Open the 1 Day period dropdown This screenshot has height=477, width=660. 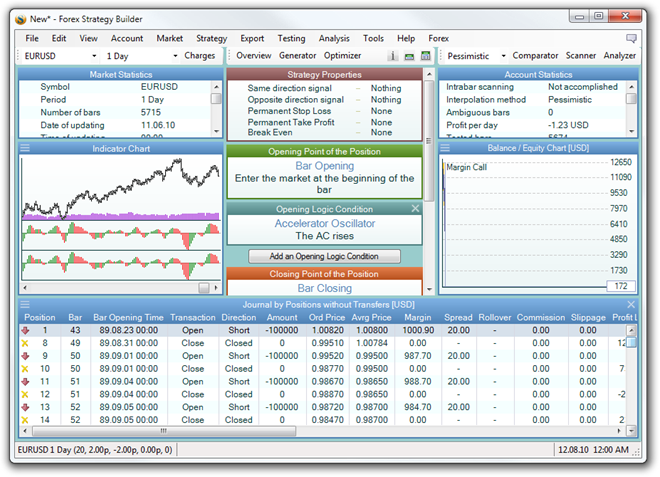click(175, 56)
